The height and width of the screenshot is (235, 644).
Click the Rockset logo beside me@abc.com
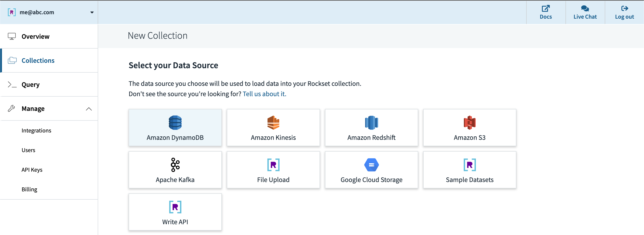pos(12,12)
